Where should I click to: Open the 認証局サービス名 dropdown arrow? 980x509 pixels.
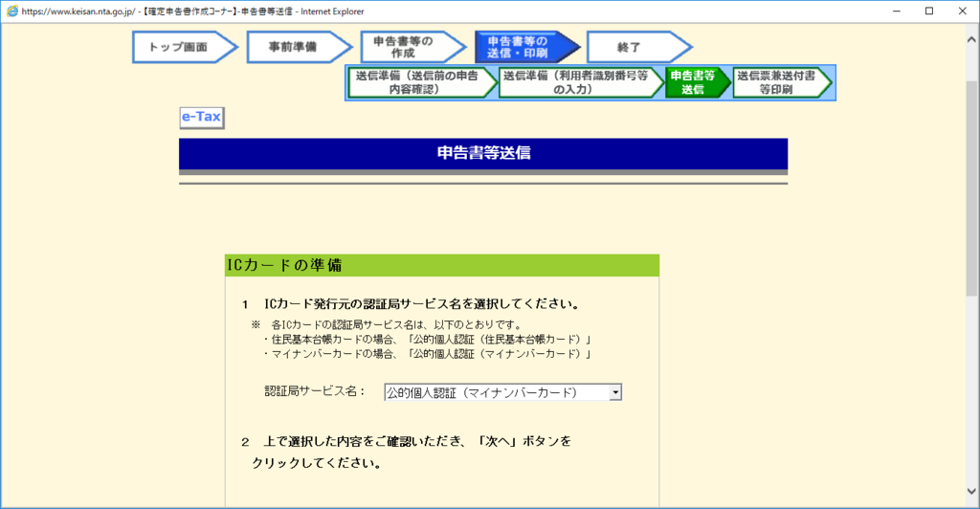tap(615, 392)
